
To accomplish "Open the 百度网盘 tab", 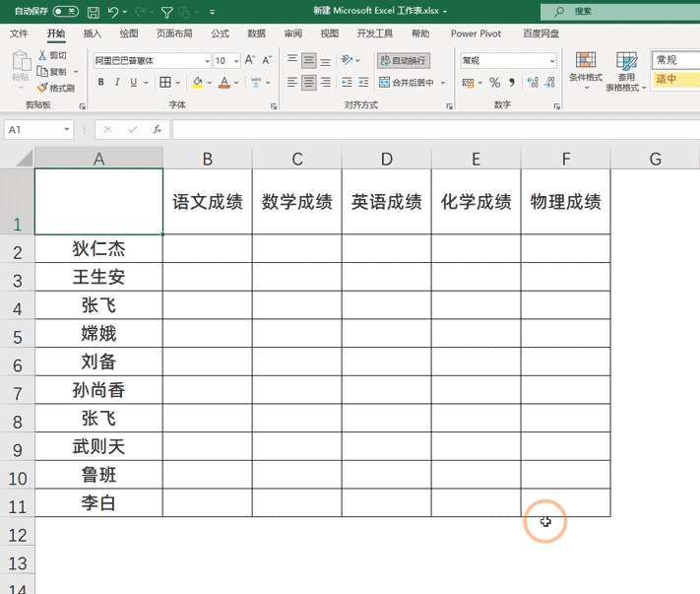I will coord(541,33).
